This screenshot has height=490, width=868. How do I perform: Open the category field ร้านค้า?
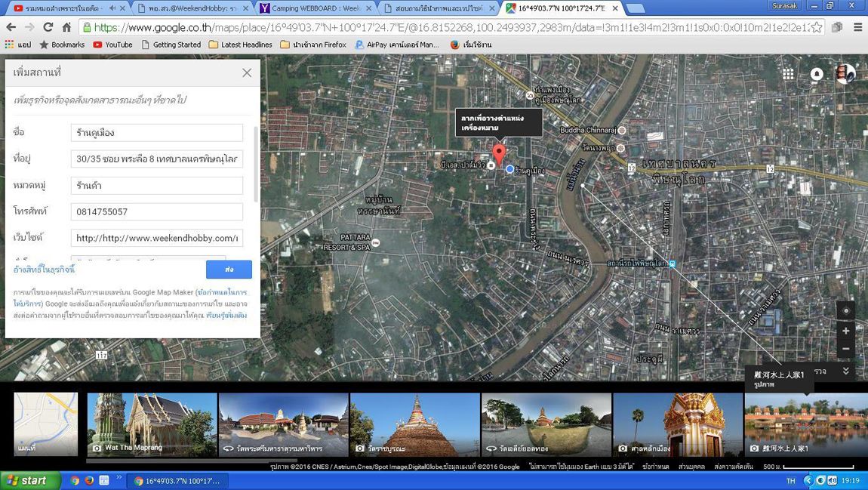point(157,186)
